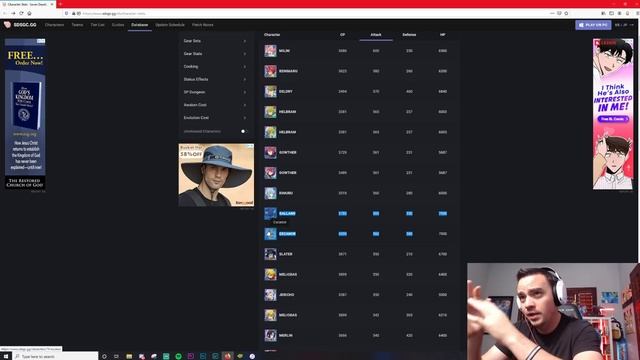Go back with the browser back arrow
Viewport: 640px width, 360px height.
point(4,13)
